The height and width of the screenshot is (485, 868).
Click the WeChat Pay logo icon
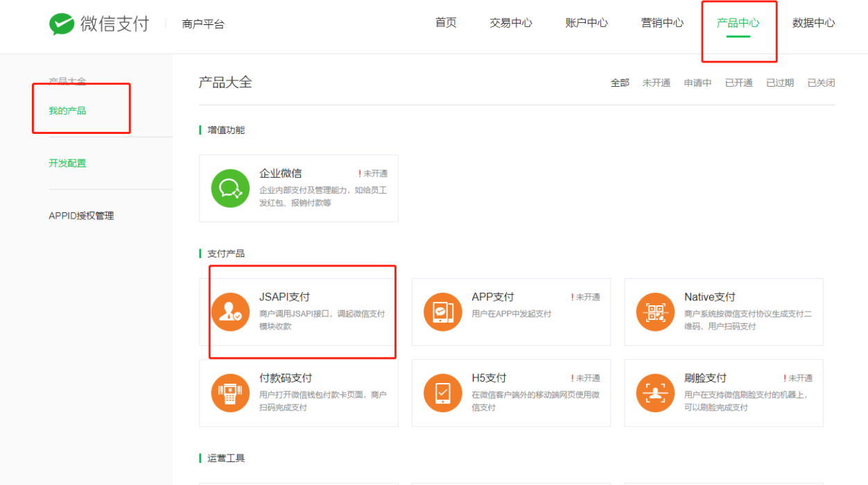point(62,24)
